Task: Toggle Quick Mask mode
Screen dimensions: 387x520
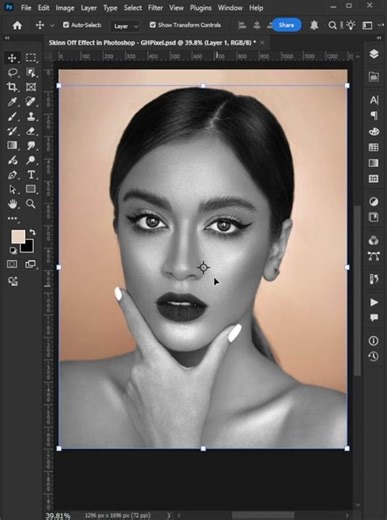Action: [x=12, y=264]
